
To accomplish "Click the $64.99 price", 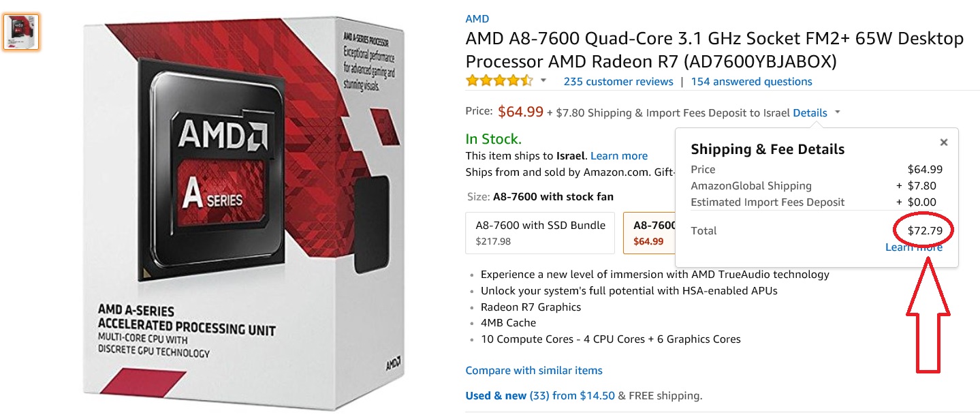I will pyautogui.click(x=520, y=112).
